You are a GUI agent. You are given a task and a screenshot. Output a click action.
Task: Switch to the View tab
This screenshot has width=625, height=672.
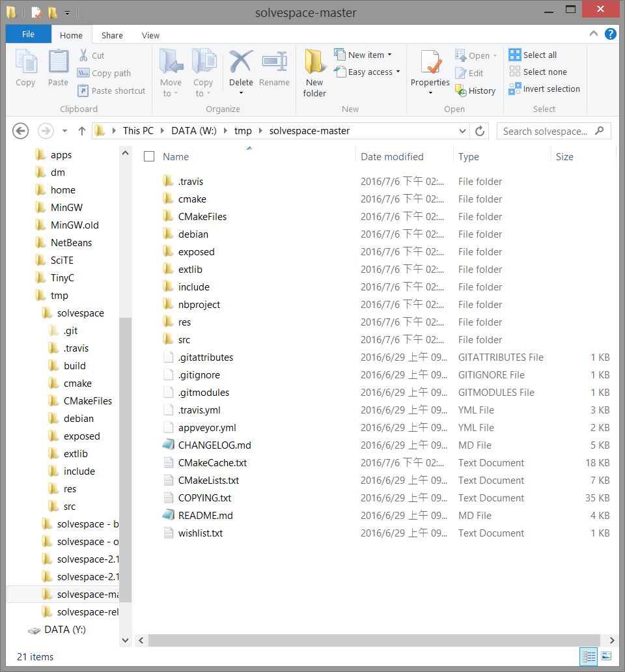150,35
